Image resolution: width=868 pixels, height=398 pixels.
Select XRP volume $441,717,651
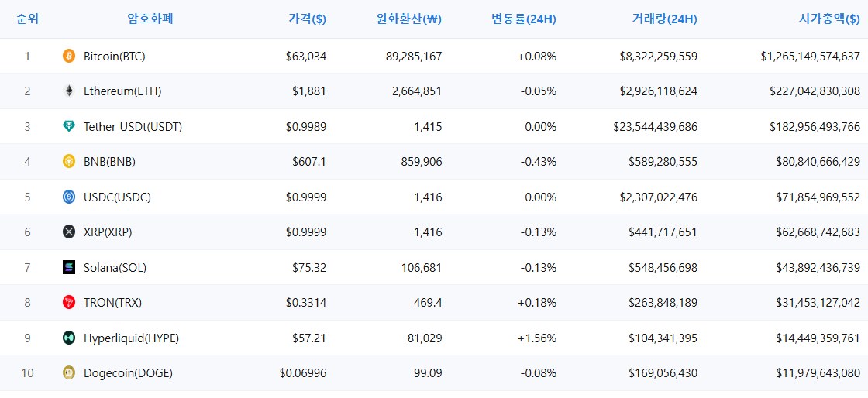(663, 233)
